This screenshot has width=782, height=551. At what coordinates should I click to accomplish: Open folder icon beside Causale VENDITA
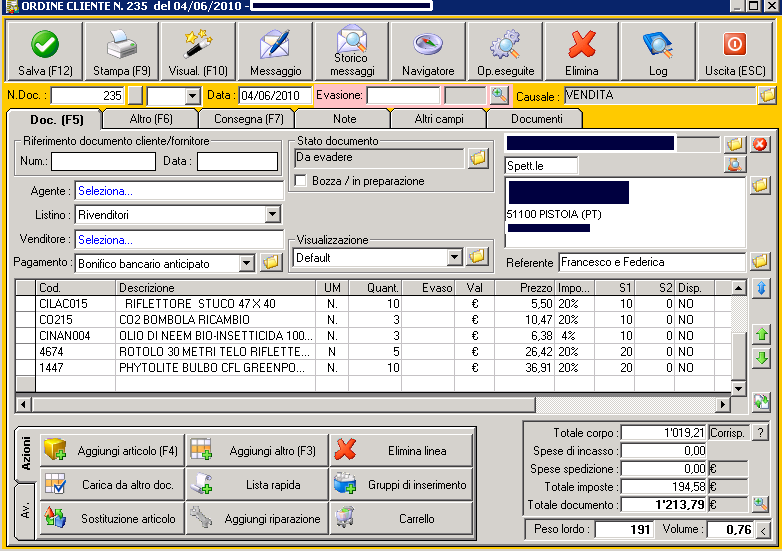[x=767, y=95]
